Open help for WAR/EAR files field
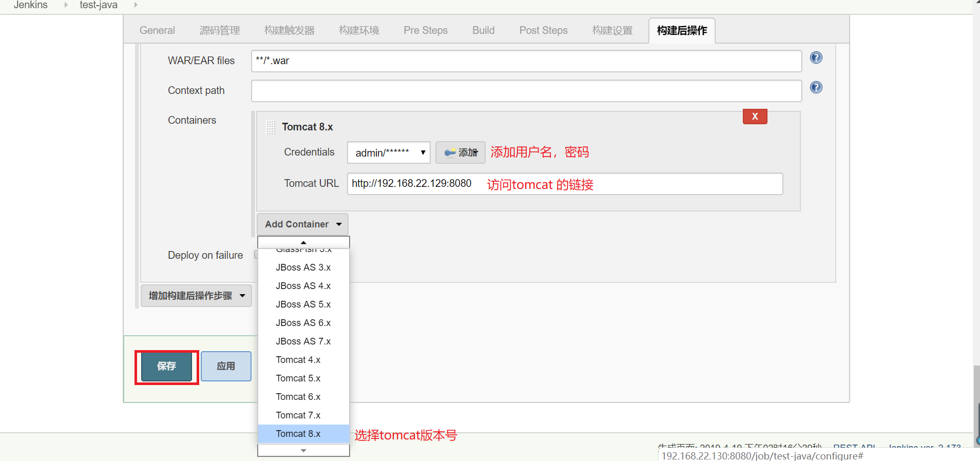Image resolution: width=980 pixels, height=461 pixels. pos(816,57)
